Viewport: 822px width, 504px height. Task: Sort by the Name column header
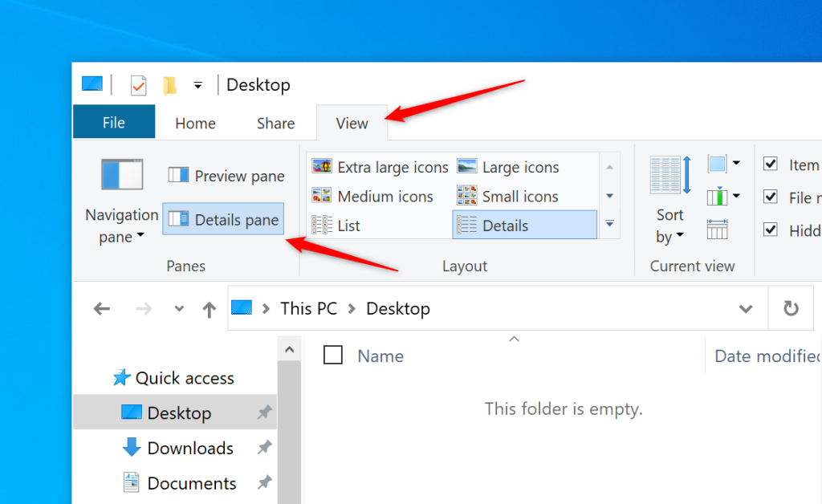[380, 356]
